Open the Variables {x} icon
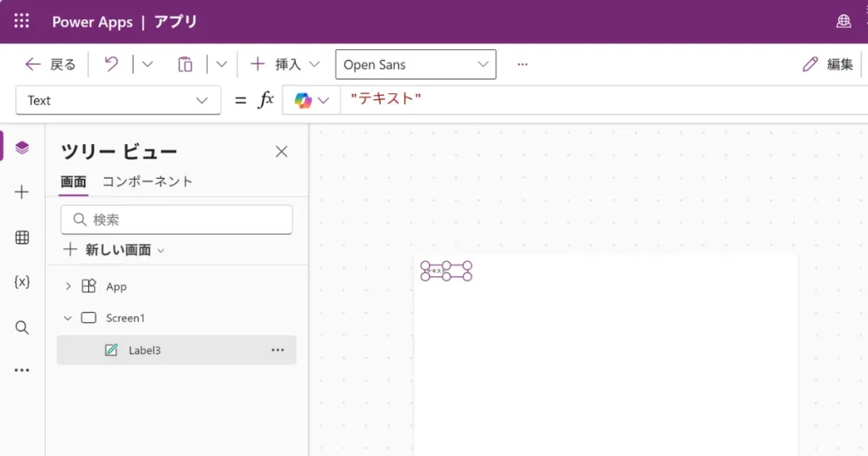 (x=22, y=282)
